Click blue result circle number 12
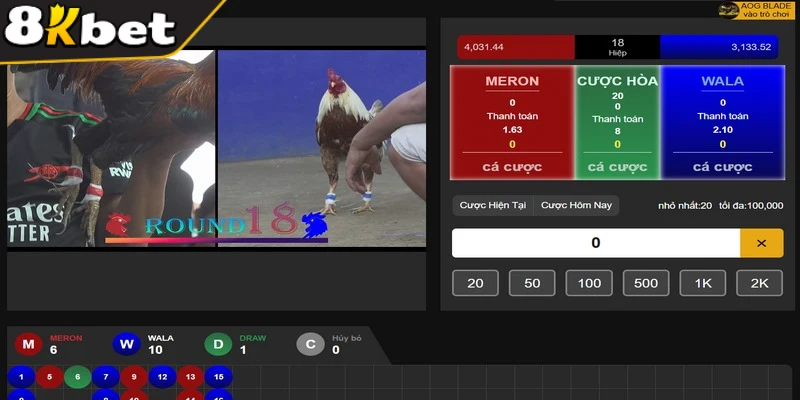Screen dimensions: 800x400 point(163,377)
